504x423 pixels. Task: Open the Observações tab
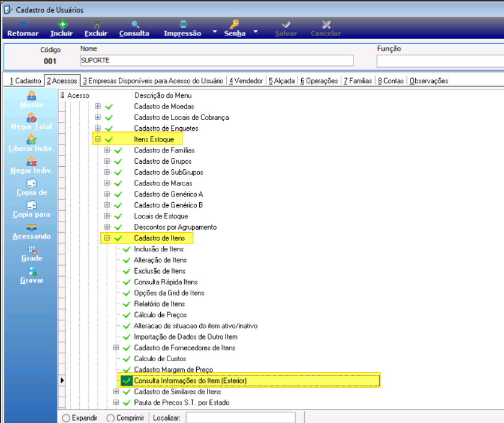pyautogui.click(x=429, y=80)
